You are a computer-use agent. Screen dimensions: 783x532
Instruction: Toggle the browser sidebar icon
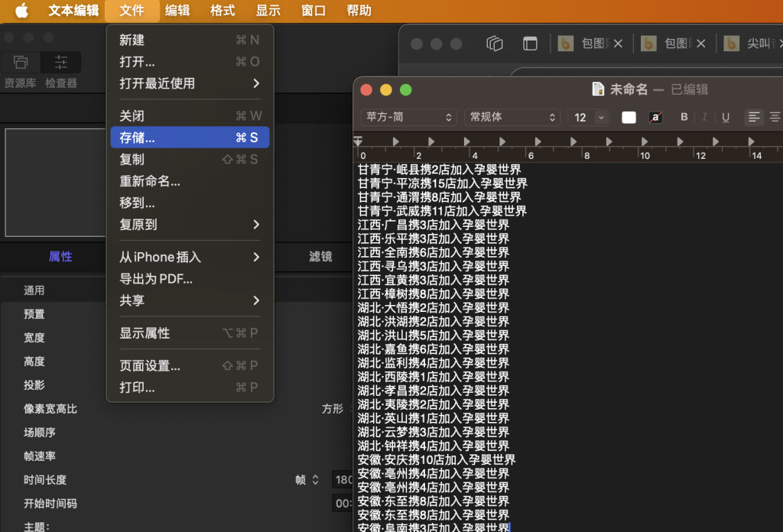tap(530, 44)
